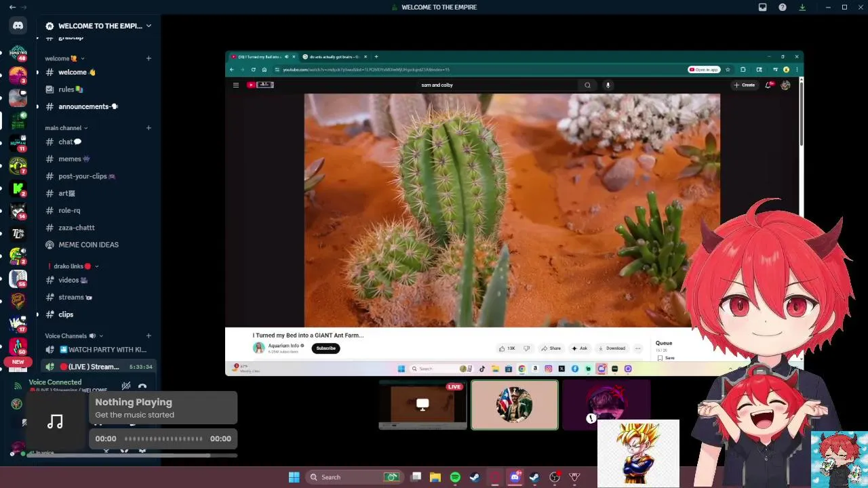The image size is (868, 488).
Task: Open a new tab in streamed Chrome
Action: 376,57
